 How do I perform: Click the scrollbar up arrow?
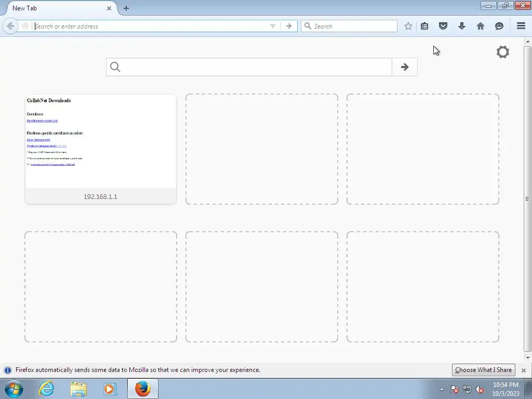coord(527,42)
